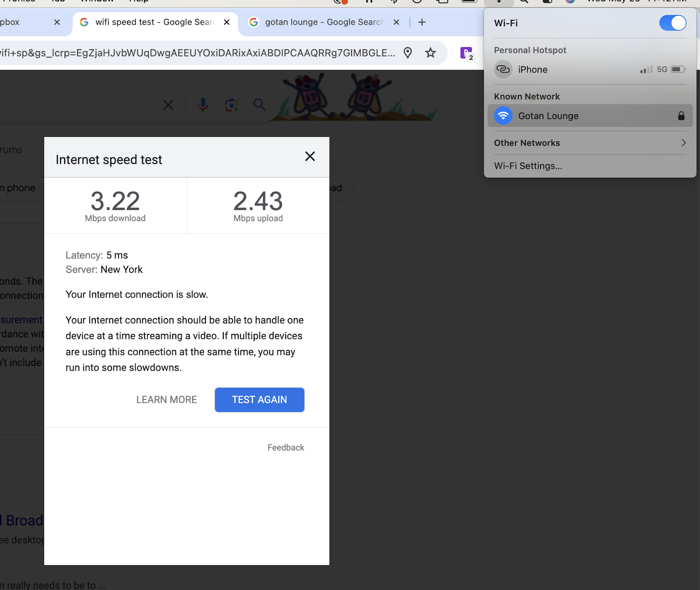This screenshot has width=700, height=590.
Task: Open the purple extension icon with badge
Action: coord(466,53)
